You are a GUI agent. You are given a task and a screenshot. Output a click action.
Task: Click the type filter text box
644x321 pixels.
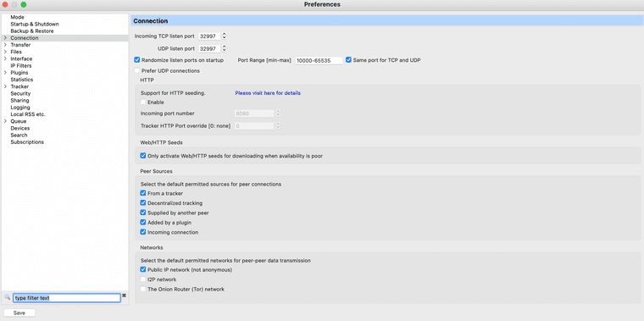[67, 298]
